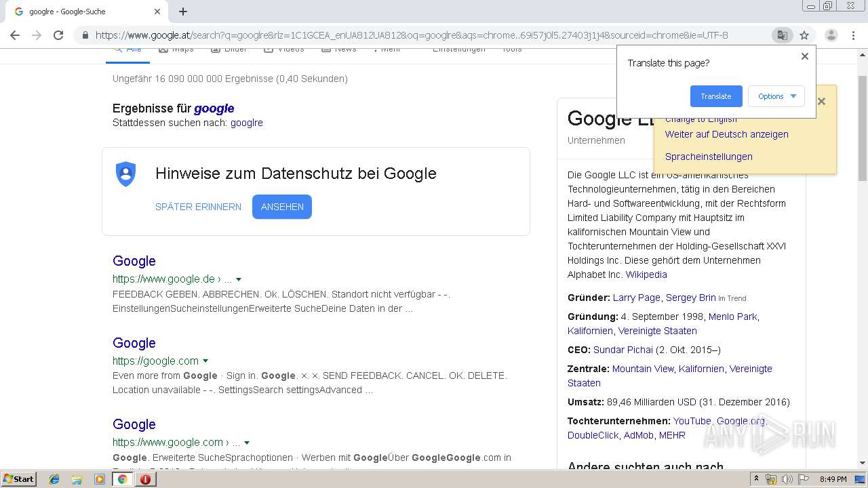Open the Action Center flag icon
Image resolution: width=868 pixels, height=488 pixels.
(804, 479)
